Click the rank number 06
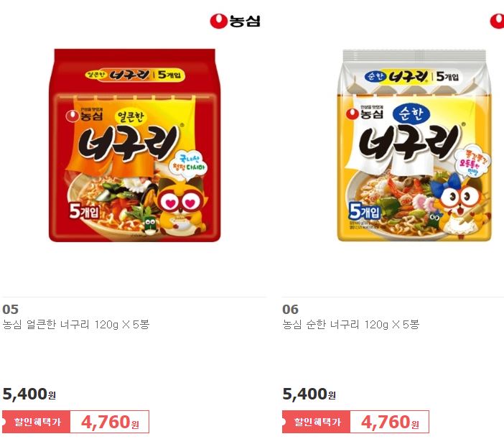Image resolution: width=504 pixels, height=439 pixels. pos(291,310)
